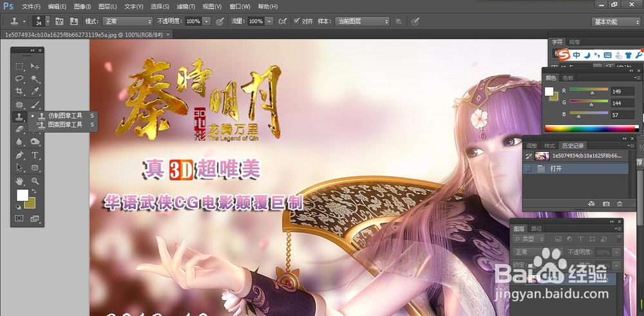Swap foreground and background colors
644x316 pixels.
33,191
